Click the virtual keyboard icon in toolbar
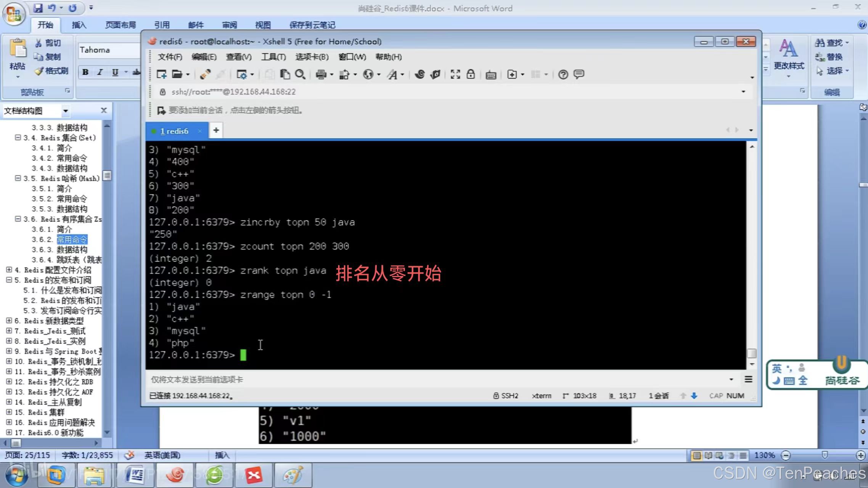Screen dimensions: 868x488 [490, 75]
